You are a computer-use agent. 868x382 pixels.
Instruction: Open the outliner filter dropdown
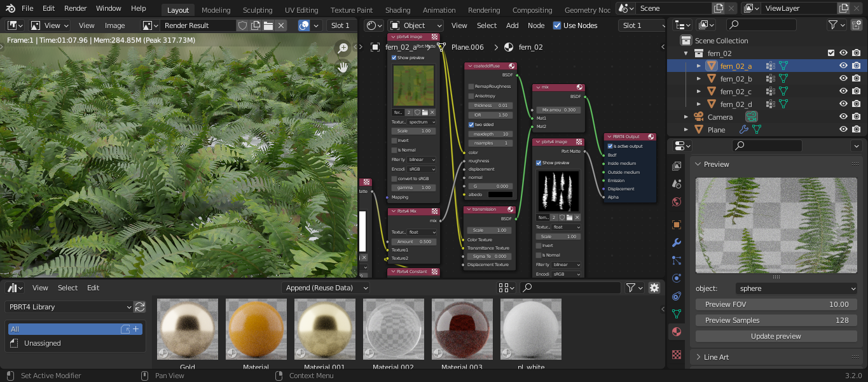pos(836,25)
